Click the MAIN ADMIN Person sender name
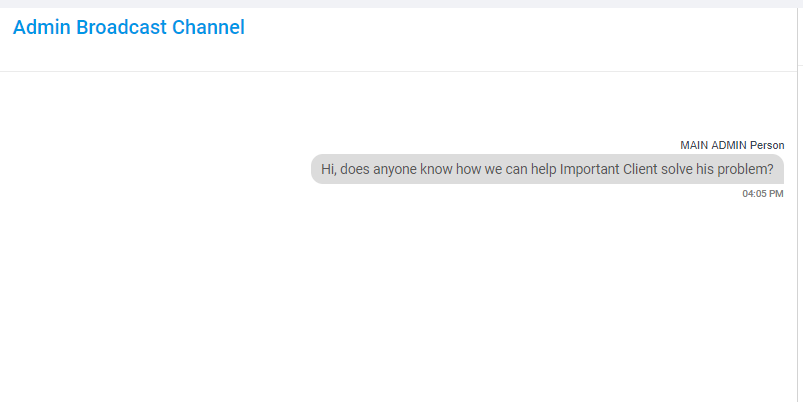Screen dimensions: 803x402 732,145
